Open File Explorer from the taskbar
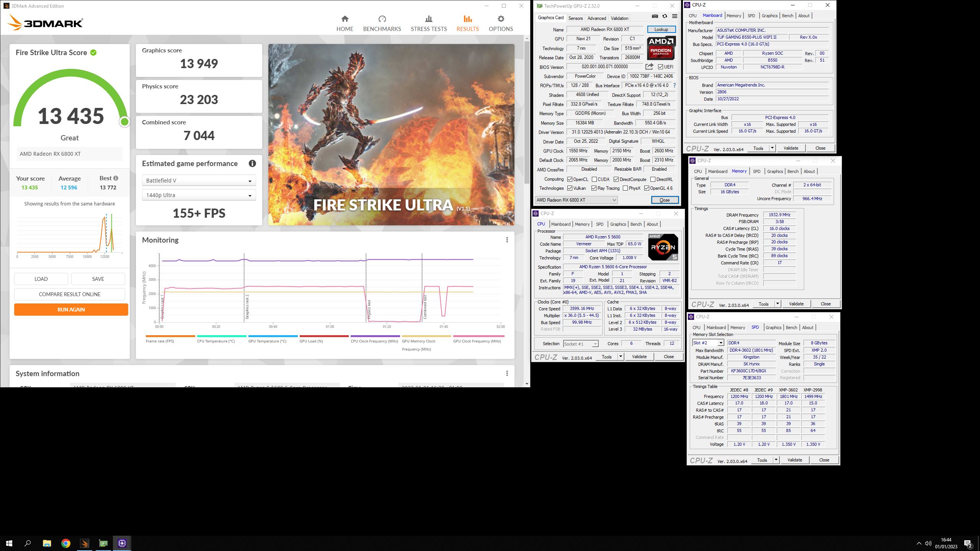Screen dimensions: 980x551 pyautogui.click(x=47, y=543)
